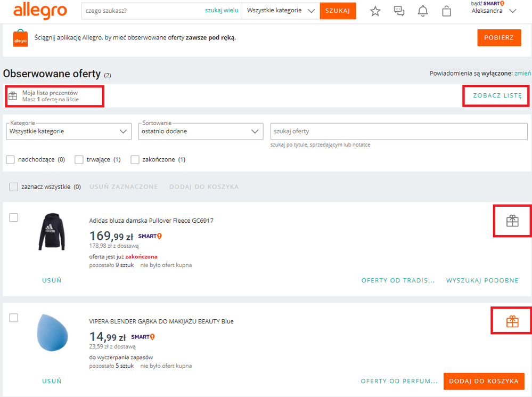This screenshot has height=397, width=532.
Task: Select the VIPERA BLENDER offer checkbox
Action: click(13, 318)
